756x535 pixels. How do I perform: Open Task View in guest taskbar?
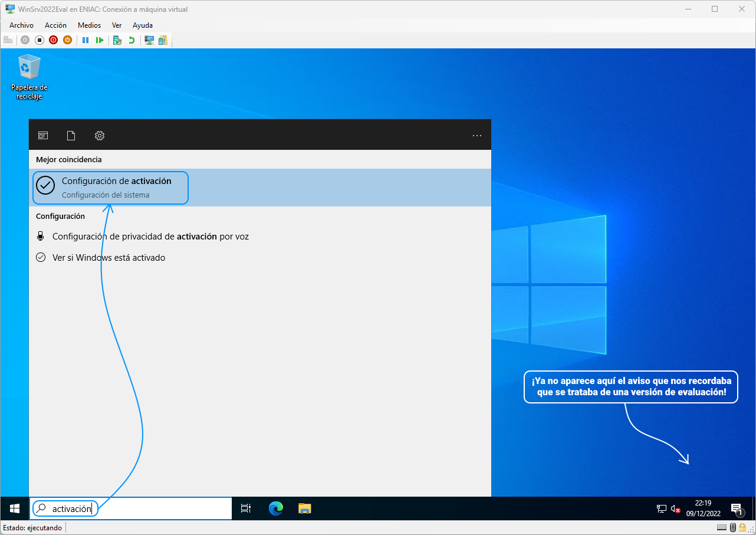(x=246, y=508)
